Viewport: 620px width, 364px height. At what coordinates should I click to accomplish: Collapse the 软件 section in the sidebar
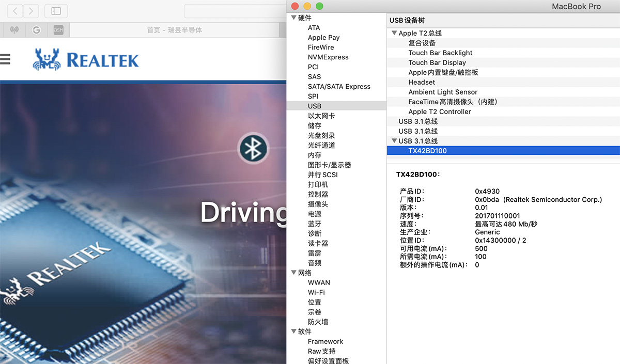pos(293,332)
